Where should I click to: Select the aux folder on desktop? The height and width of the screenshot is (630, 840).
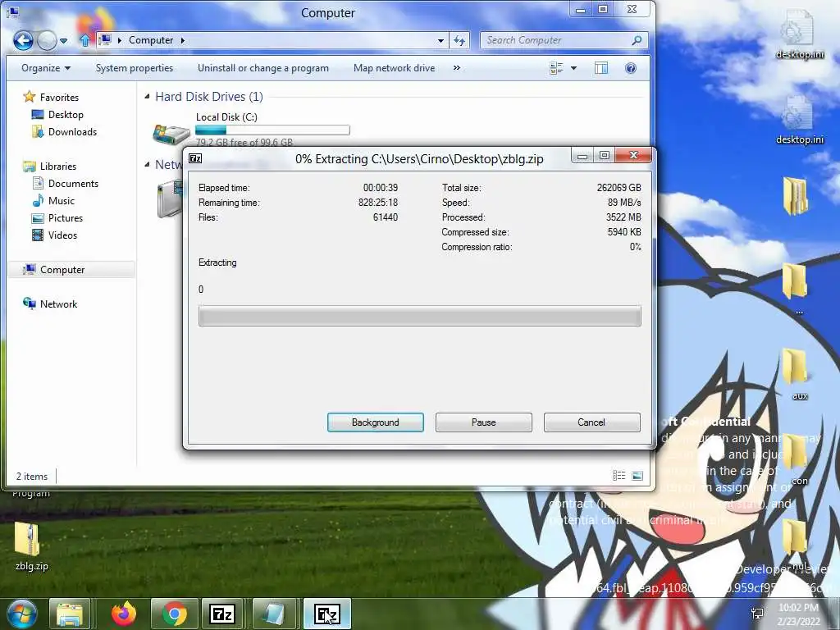(799, 374)
